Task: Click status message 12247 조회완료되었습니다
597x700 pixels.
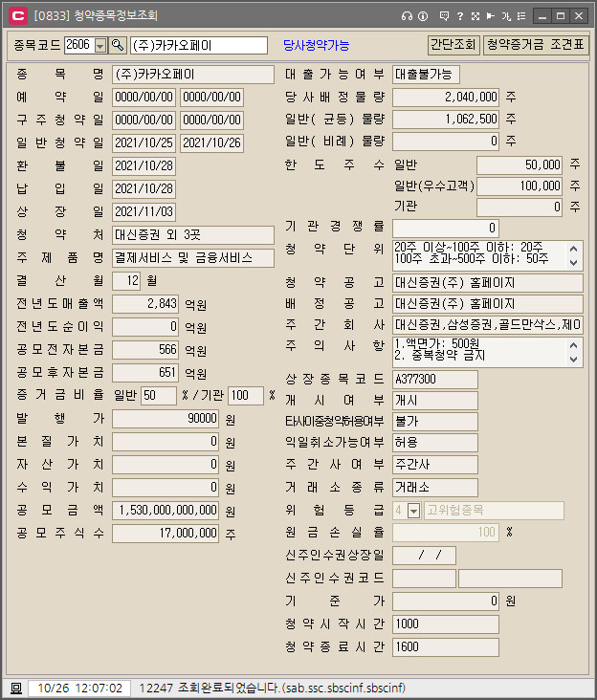Action: tap(273, 688)
